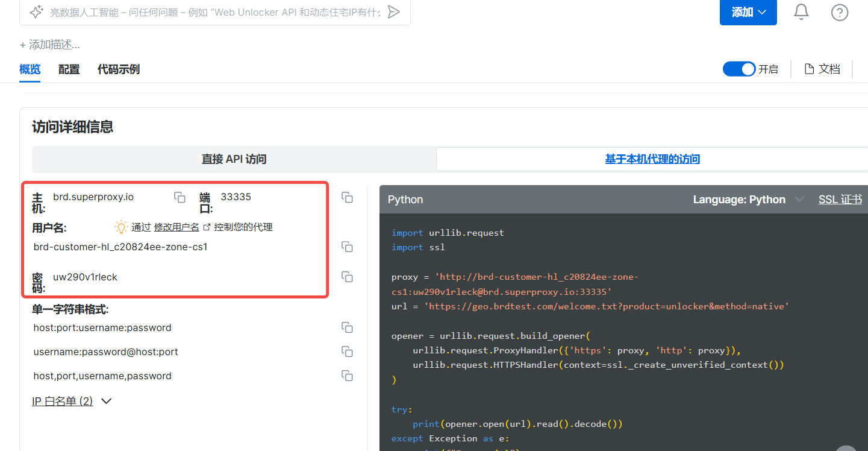
Task: Click the port value 33335
Action: click(236, 197)
